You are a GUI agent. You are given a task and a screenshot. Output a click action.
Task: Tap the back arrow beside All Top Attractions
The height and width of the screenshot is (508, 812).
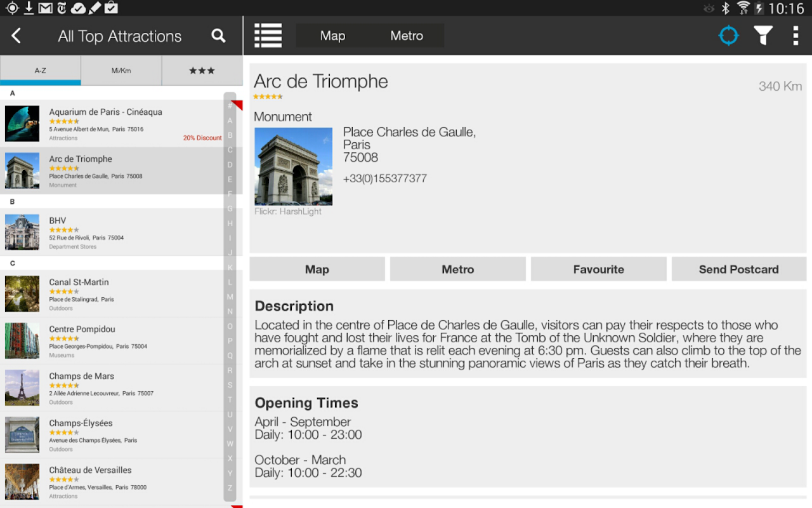[16, 36]
